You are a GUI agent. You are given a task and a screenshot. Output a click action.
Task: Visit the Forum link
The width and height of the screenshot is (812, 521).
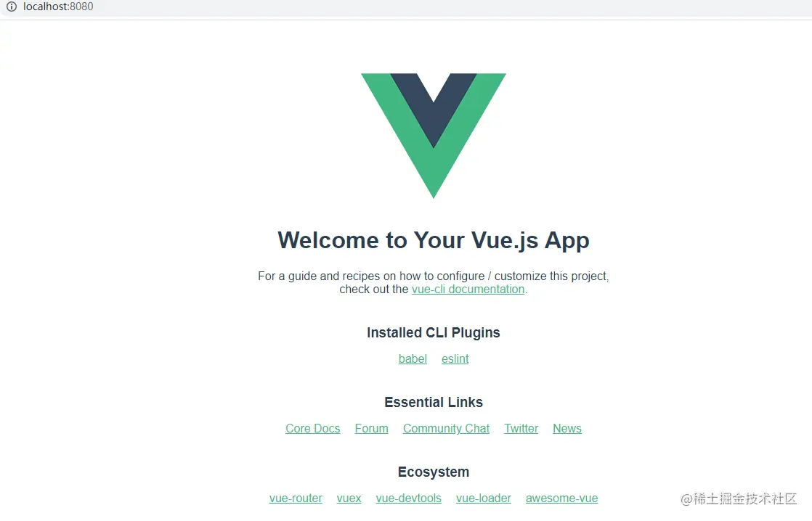pyautogui.click(x=371, y=428)
